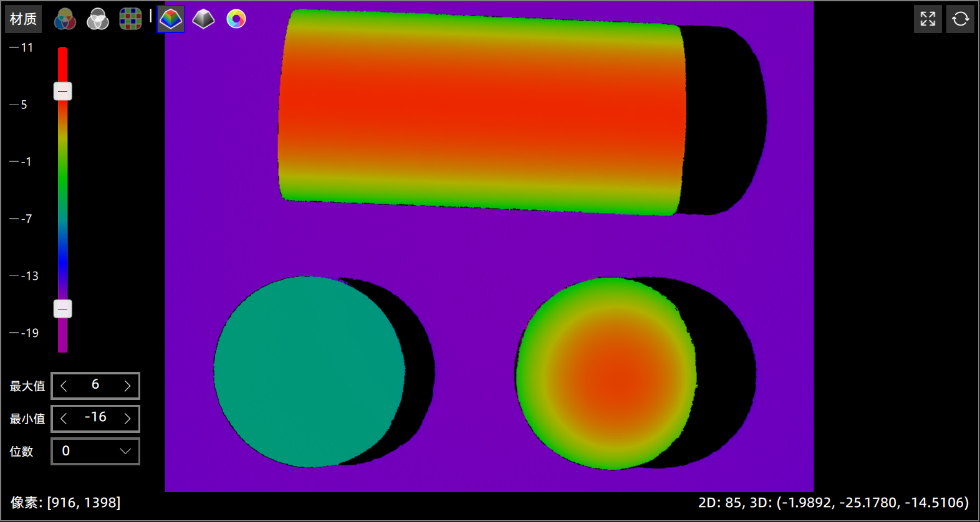
Task: Decrease 最大值 with the left arrow
Action: pos(64,386)
